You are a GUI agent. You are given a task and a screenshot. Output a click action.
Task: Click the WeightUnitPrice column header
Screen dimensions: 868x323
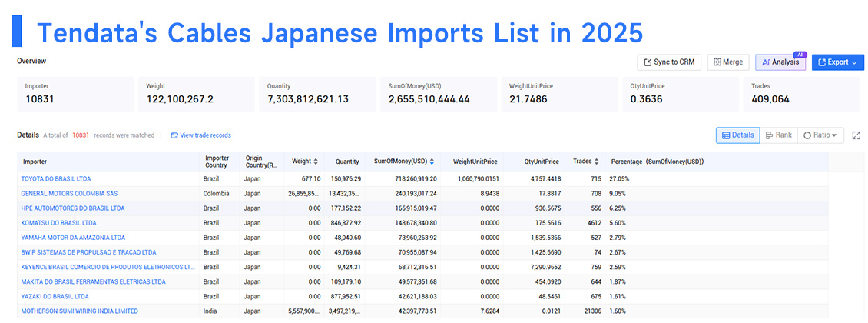coord(475,161)
